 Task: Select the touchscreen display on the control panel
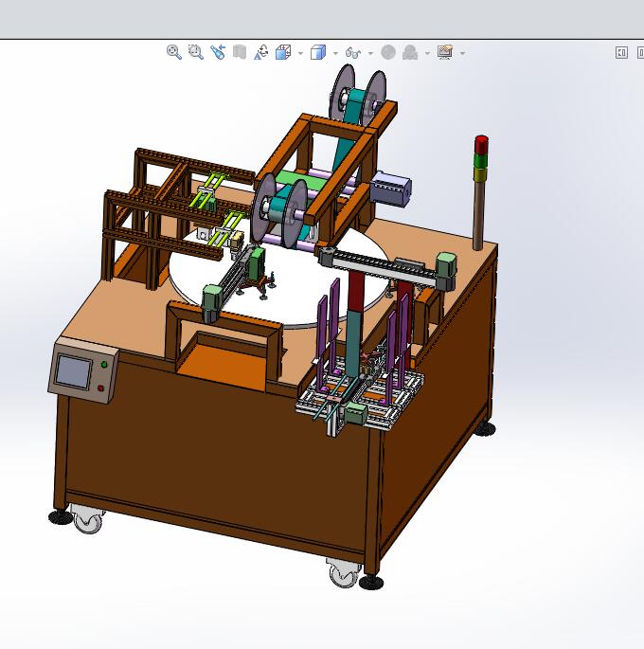coord(74,371)
